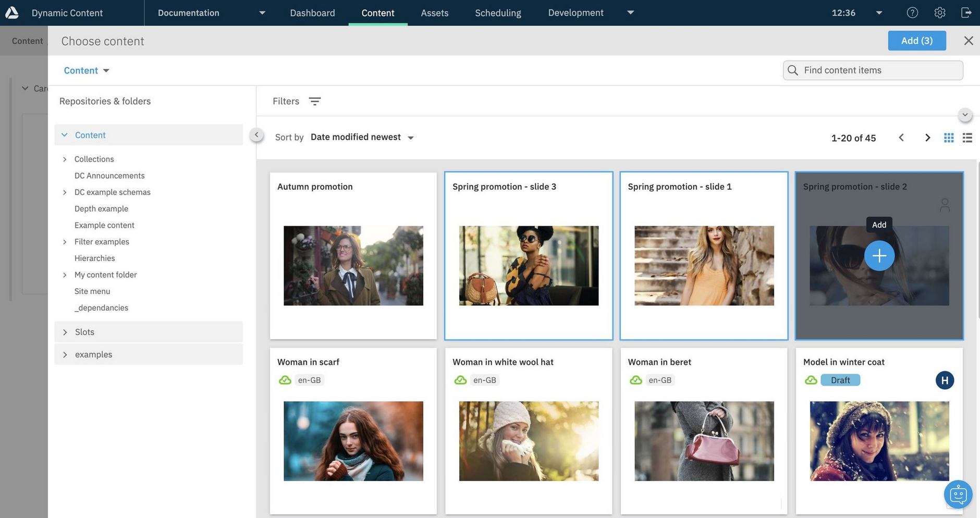The width and height of the screenshot is (980, 518).
Task: Deselect Spring promotion - slide 1 card
Action: 704,256
